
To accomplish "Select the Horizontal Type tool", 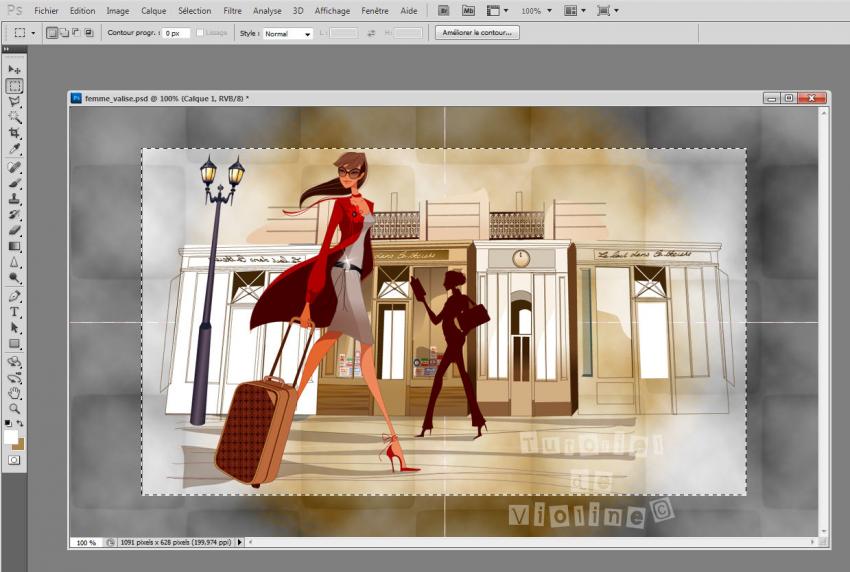I will point(15,312).
